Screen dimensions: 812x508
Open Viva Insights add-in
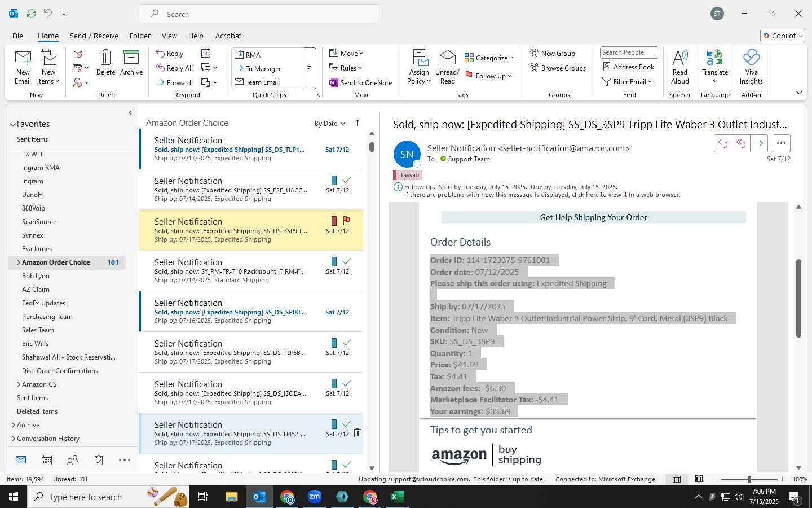point(751,67)
